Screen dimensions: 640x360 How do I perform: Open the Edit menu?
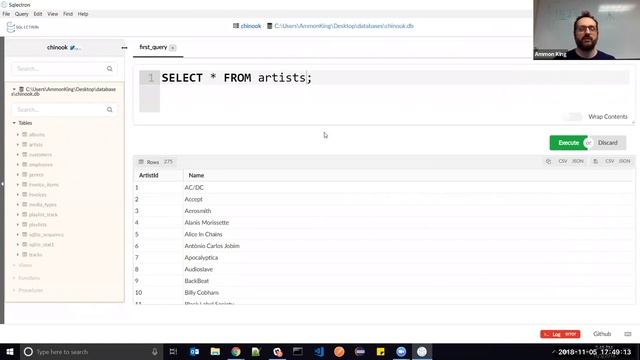pos(38,14)
